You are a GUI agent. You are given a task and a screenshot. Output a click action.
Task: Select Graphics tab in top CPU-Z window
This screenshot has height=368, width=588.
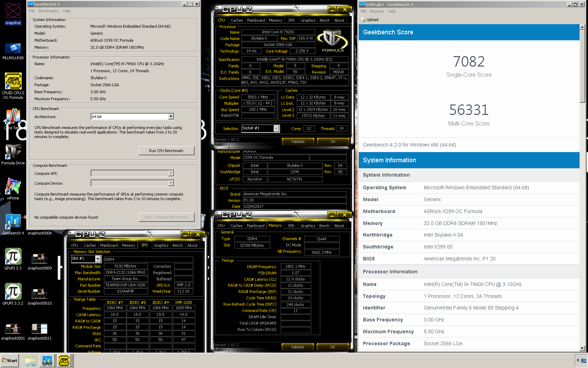[308, 20]
